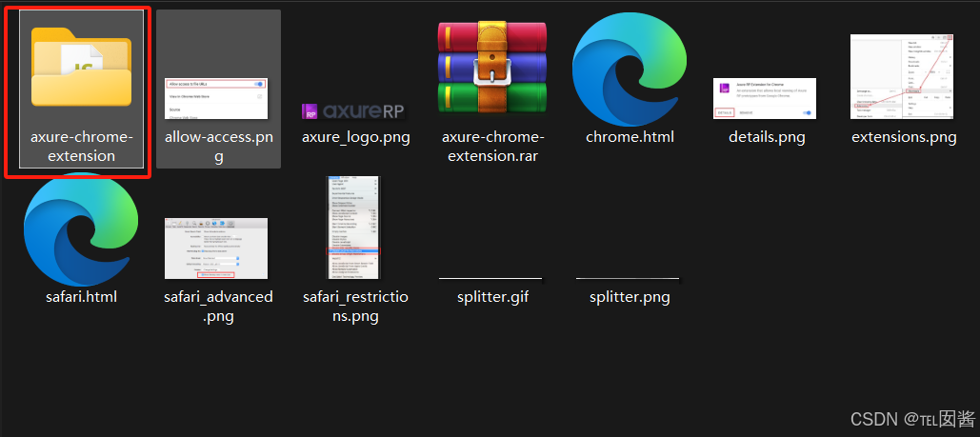Click the "splitter.gif" file name
The width and height of the screenshot is (980, 437).
point(493,297)
